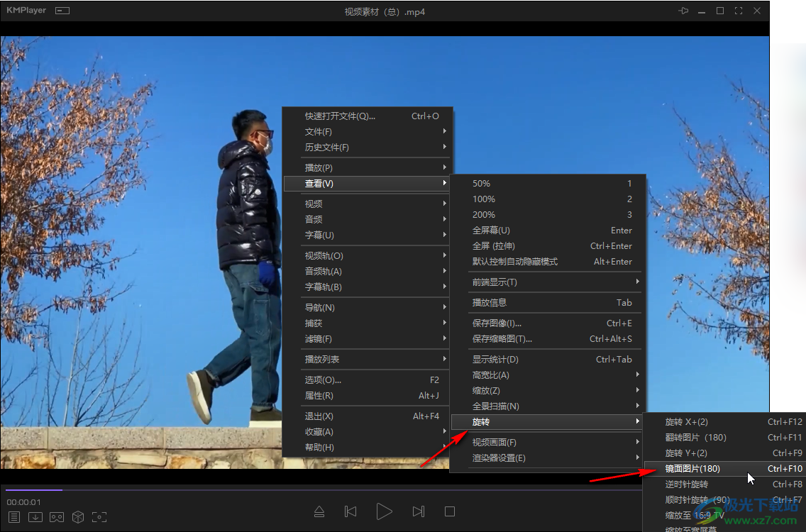Expand the 字幕轨(B) submenu

point(367,287)
